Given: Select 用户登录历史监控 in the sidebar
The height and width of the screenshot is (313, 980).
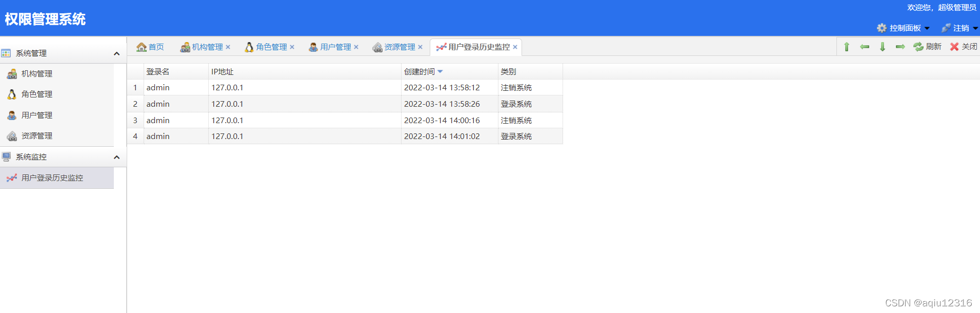Looking at the screenshot, I should 56,178.
